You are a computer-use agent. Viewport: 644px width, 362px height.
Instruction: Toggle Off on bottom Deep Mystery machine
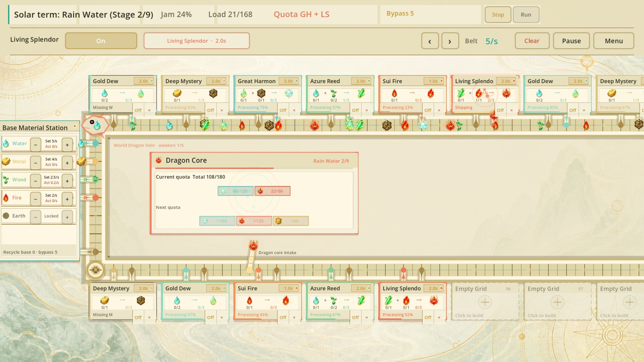click(138, 317)
